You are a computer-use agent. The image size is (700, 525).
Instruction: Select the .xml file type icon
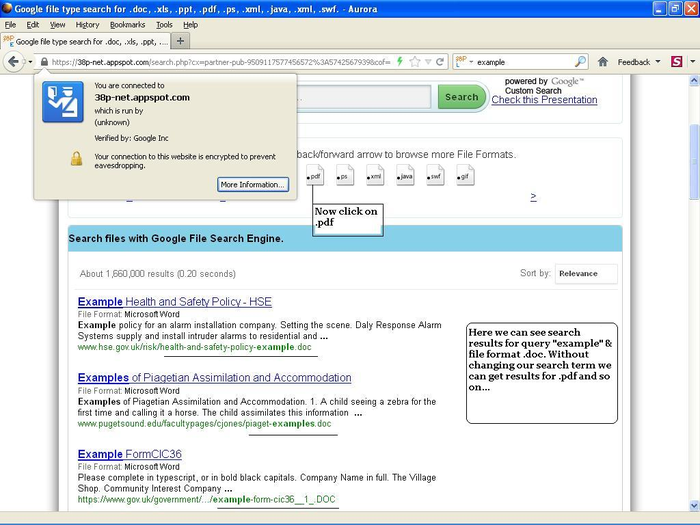[375, 175]
